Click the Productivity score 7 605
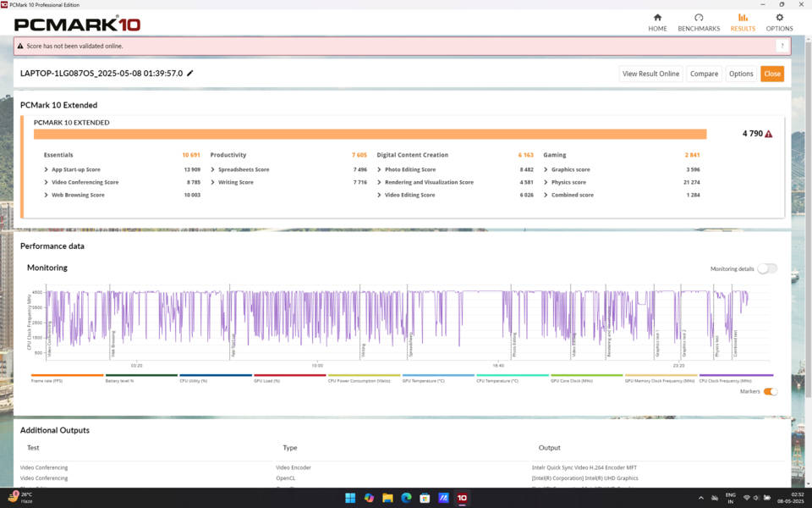 359,155
